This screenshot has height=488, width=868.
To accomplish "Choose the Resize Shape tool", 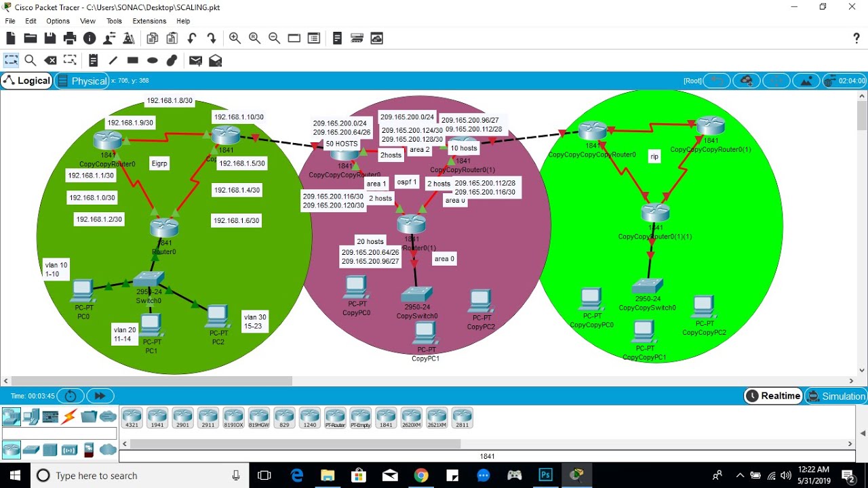I will point(70,60).
